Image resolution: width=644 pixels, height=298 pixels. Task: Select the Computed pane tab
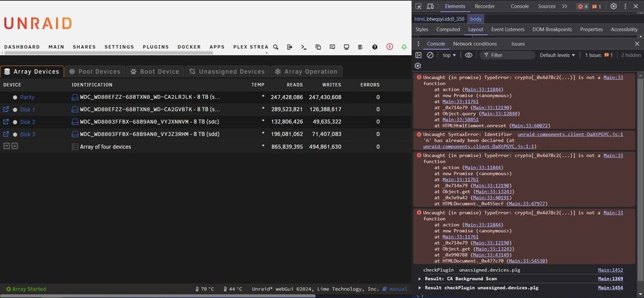(x=448, y=30)
